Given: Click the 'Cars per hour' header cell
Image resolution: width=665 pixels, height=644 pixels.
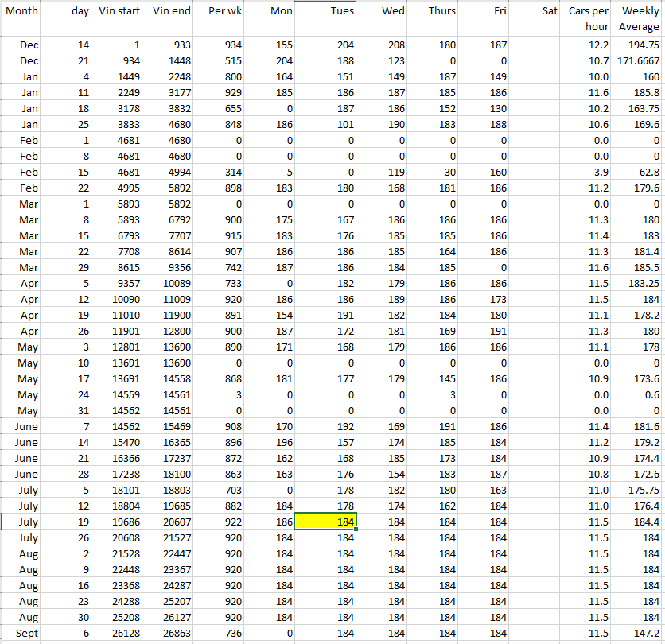Looking at the screenshot, I should pos(589,19).
